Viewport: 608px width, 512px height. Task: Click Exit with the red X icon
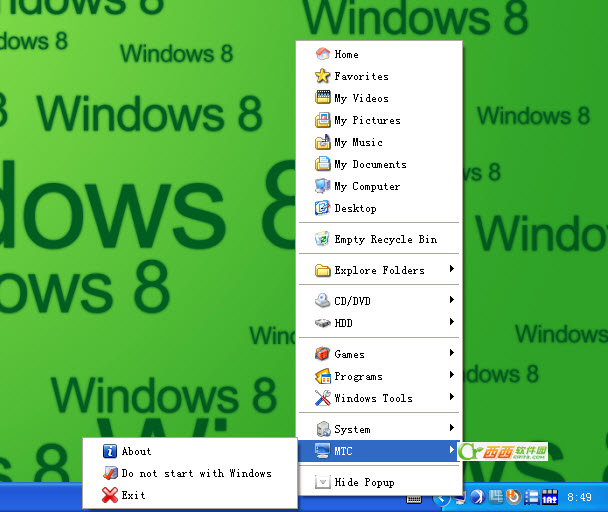pyautogui.click(x=190, y=495)
